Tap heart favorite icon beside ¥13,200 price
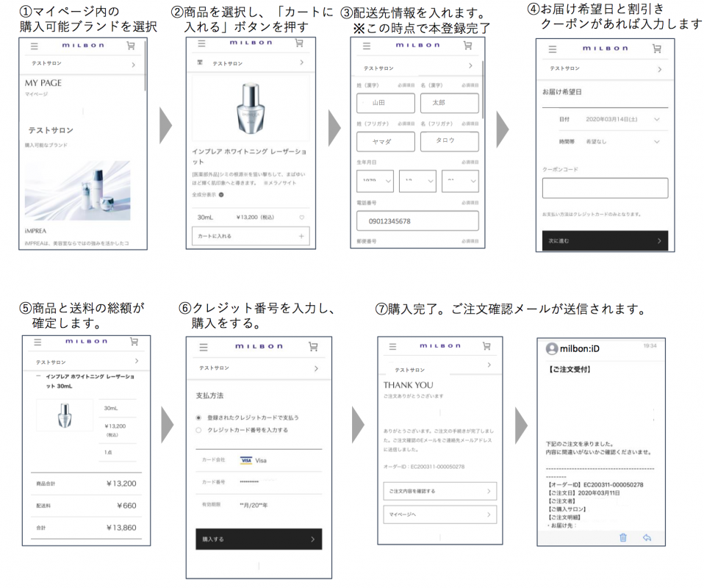The image size is (704, 588). coord(301,218)
